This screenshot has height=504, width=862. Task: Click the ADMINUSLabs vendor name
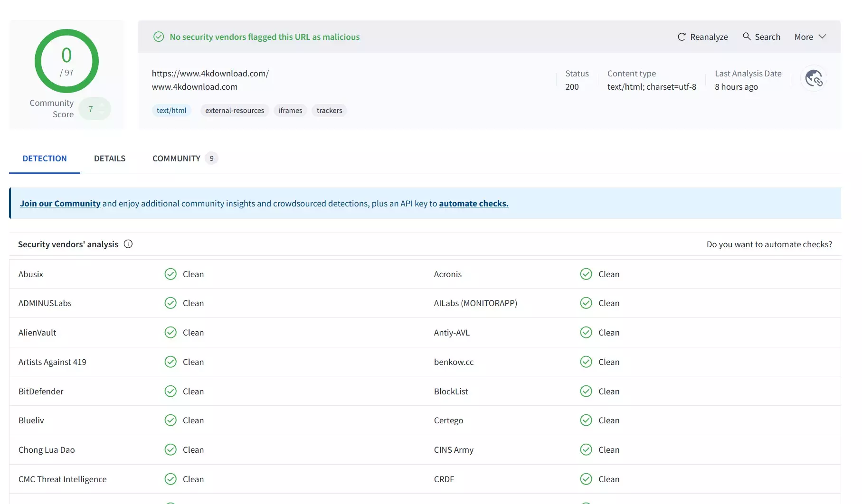[45, 303]
